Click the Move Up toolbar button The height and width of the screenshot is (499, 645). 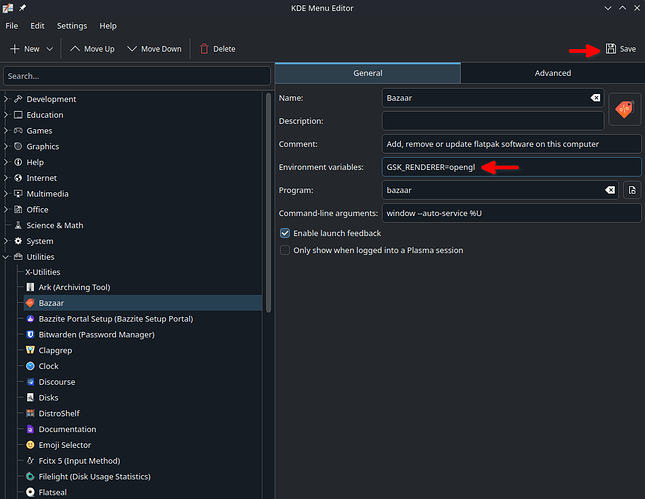pyautogui.click(x=92, y=49)
